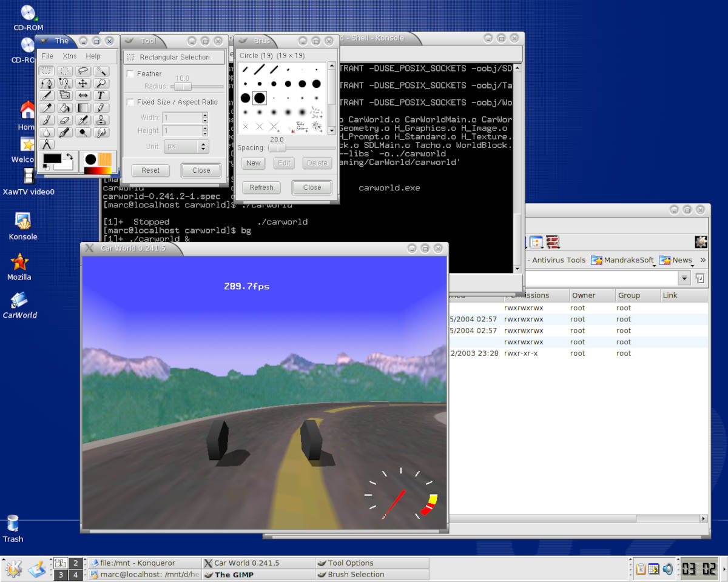Screen dimensions: 728x582
Task: Select the Magic Wand fuzzy select tool
Action: pyautogui.click(x=101, y=71)
